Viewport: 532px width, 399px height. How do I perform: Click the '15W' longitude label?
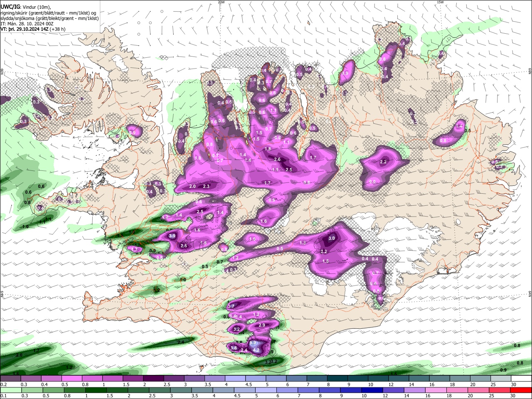point(440,2)
